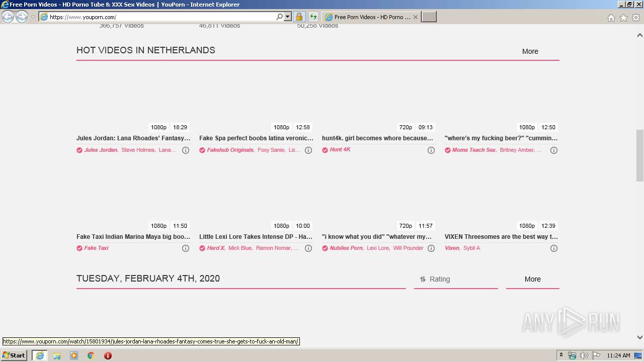The width and height of the screenshot is (644, 362).
Task: Click the 09:13 duration badge
Action: pos(426,127)
